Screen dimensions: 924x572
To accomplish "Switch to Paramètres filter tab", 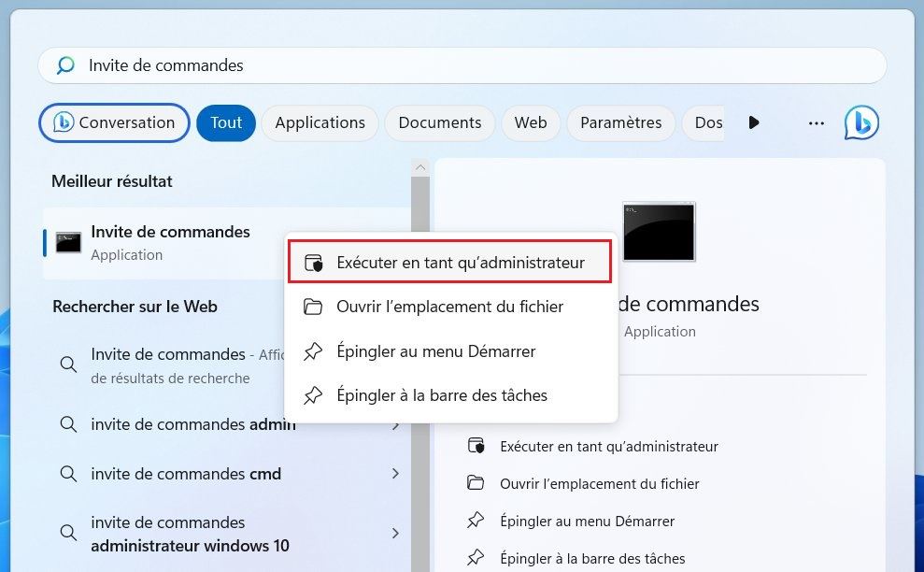I will click(620, 122).
